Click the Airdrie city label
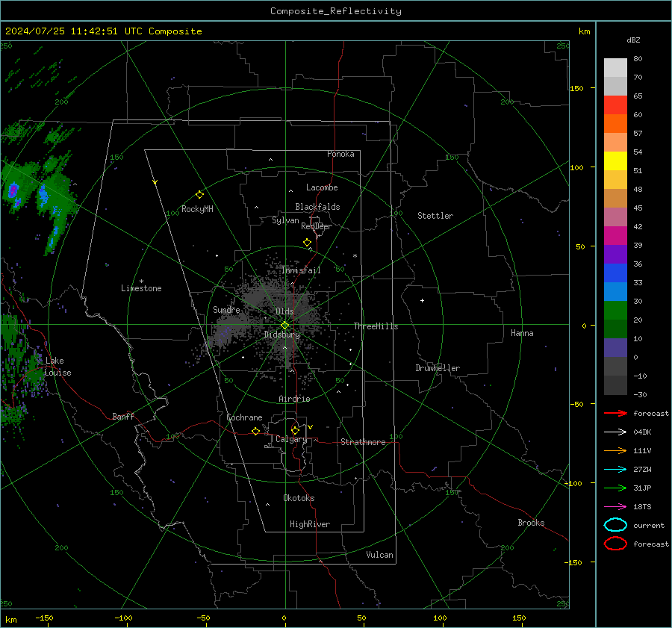The height and width of the screenshot is (628, 672). click(x=294, y=399)
